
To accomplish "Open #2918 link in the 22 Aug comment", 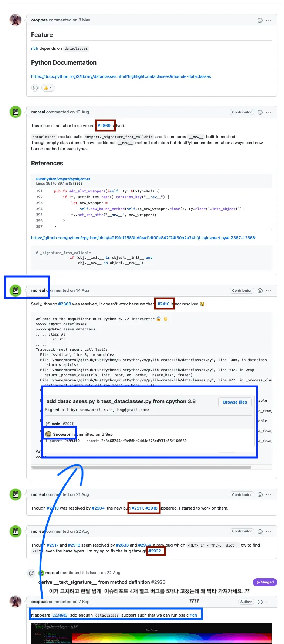I will pyautogui.click(x=74, y=545).
